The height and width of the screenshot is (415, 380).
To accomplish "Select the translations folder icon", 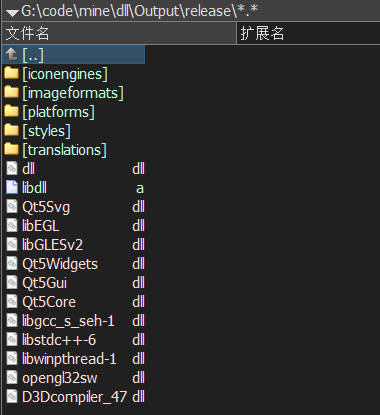I will click(12, 149).
